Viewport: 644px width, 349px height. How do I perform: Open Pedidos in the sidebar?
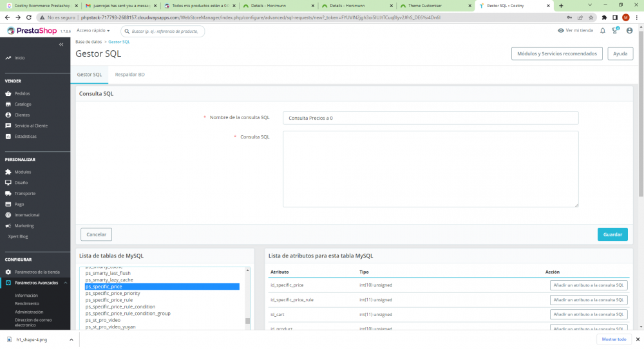(x=22, y=93)
